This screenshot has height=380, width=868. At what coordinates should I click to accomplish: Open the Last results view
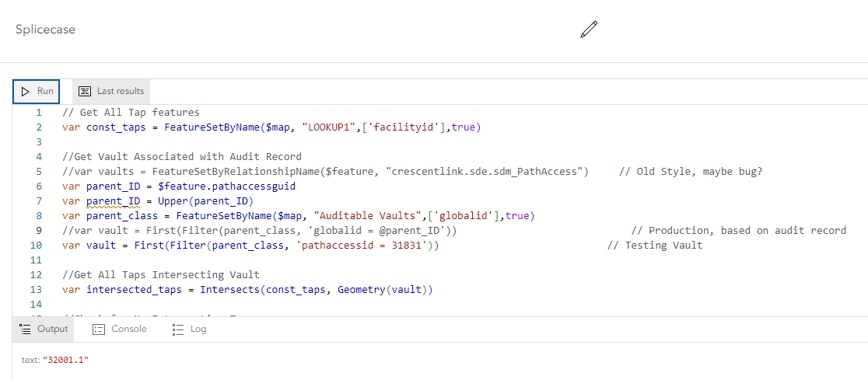coord(111,91)
